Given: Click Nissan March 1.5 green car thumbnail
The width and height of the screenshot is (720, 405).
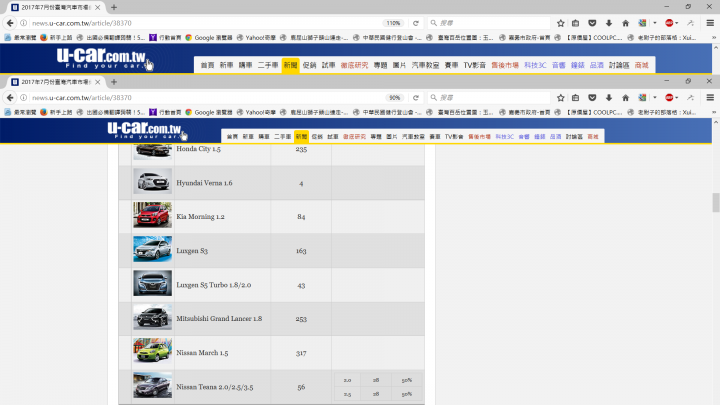Looking at the screenshot, I should 152,351.
